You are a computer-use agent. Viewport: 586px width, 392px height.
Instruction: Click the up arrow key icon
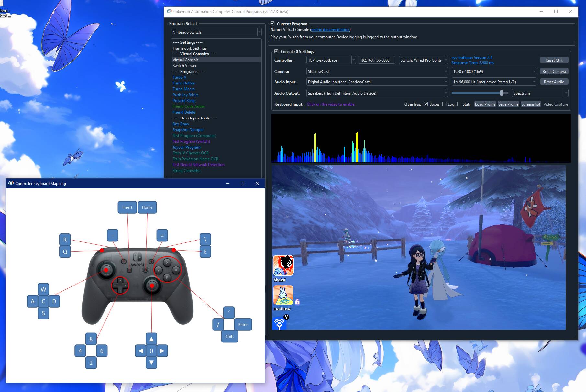pos(151,339)
